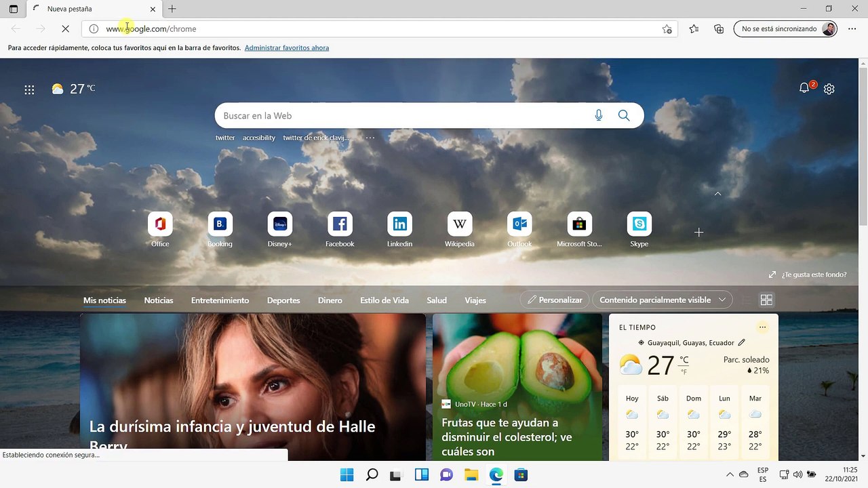The width and height of the screenshot is (868, 488).
Task: Open the Microsoft Store quick link
Action: (x=579, y=230)
